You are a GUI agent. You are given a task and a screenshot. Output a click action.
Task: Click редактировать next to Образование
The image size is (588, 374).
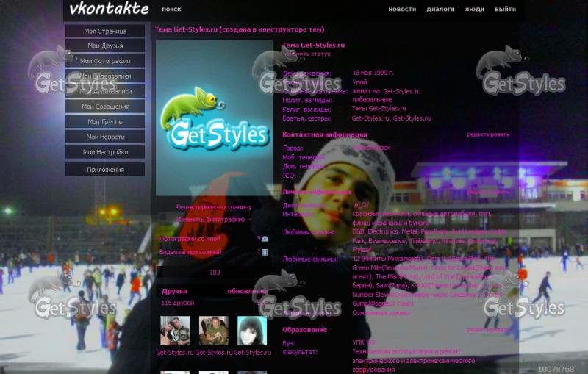point(488,330)
